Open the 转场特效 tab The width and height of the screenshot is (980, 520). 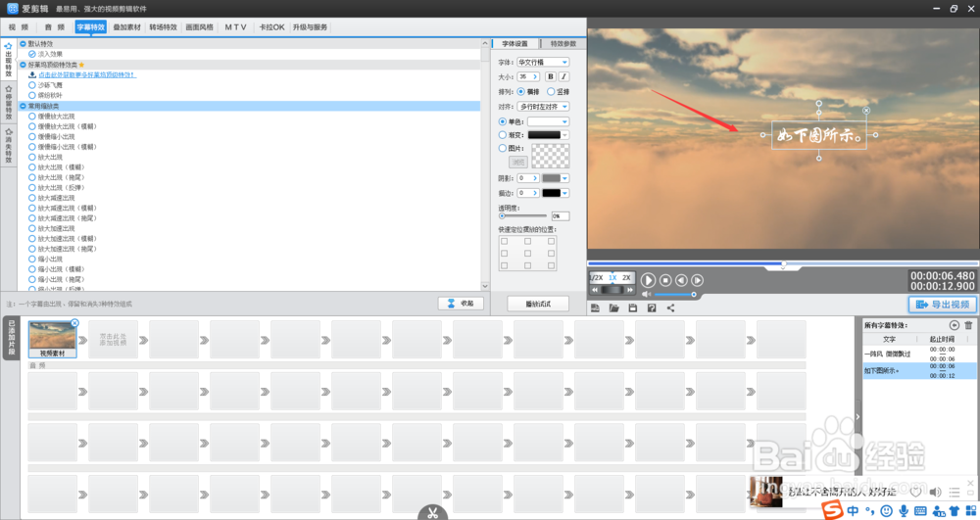click(x=163, y=26)
